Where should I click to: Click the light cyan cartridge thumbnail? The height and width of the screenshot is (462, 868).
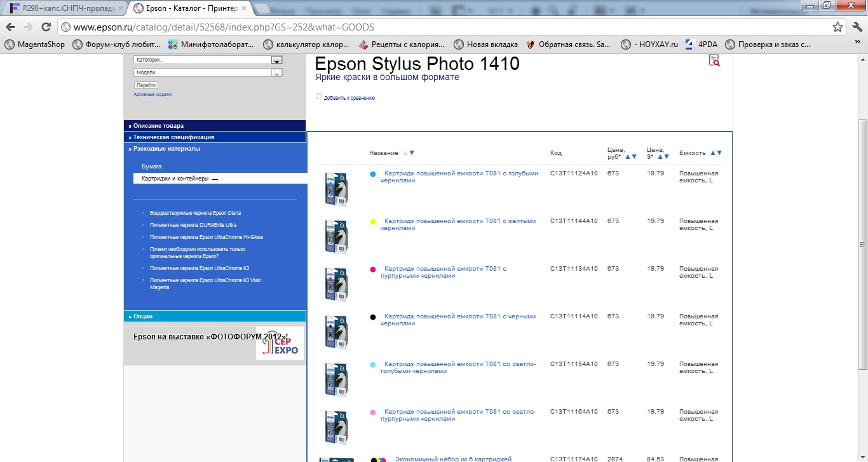(x=336, y=379)
